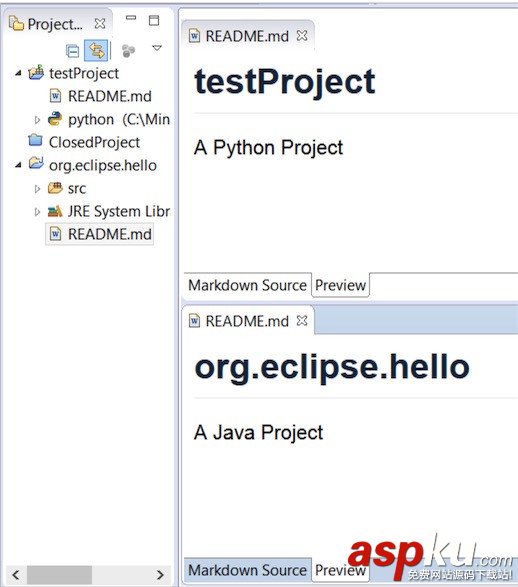
Task: Close the Project Explorer tab
Action: coord(100,24)
